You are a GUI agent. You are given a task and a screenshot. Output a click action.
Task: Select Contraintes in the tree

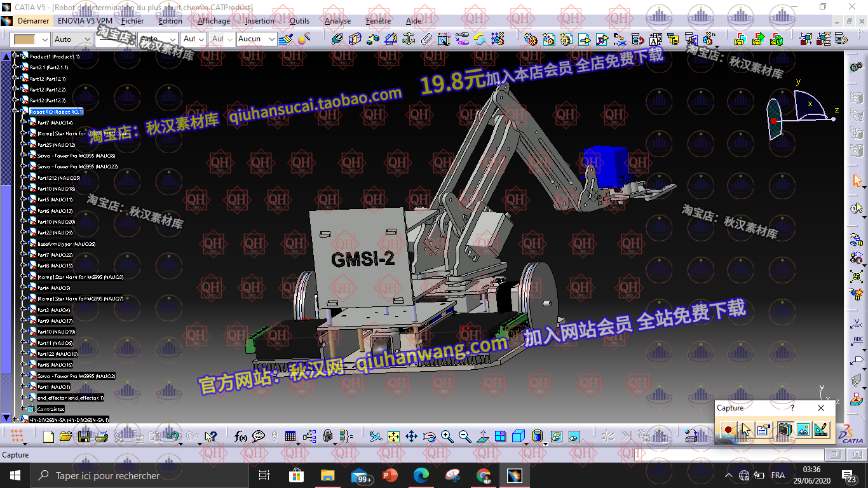coord(51,409)
